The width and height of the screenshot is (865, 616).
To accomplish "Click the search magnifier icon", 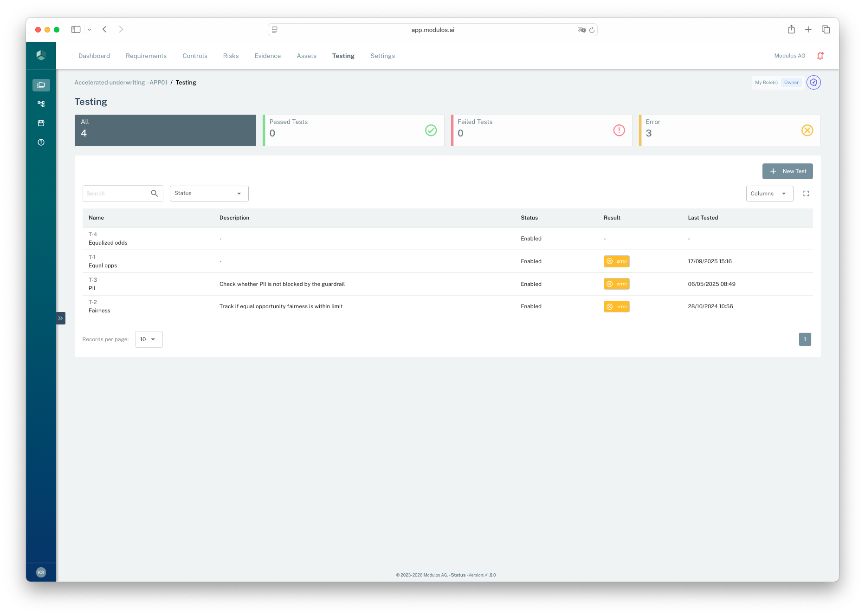I will coord(154,193).
